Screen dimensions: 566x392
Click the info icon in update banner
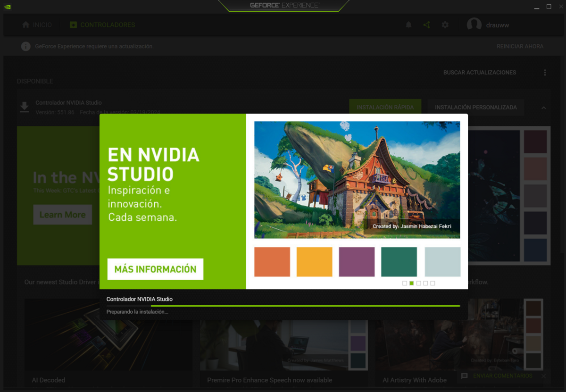25,46
